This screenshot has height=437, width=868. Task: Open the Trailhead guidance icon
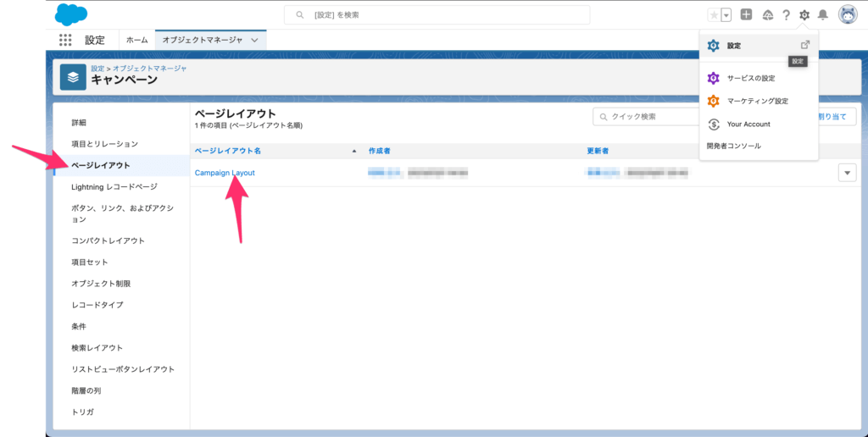tap(768, 15)
